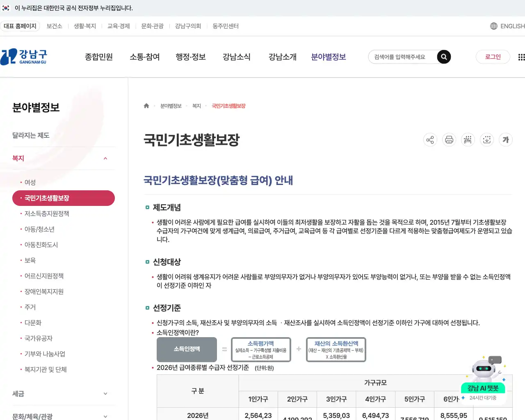
Task: Select 국가유공자 in the sidebar
Action: point(39,338)
